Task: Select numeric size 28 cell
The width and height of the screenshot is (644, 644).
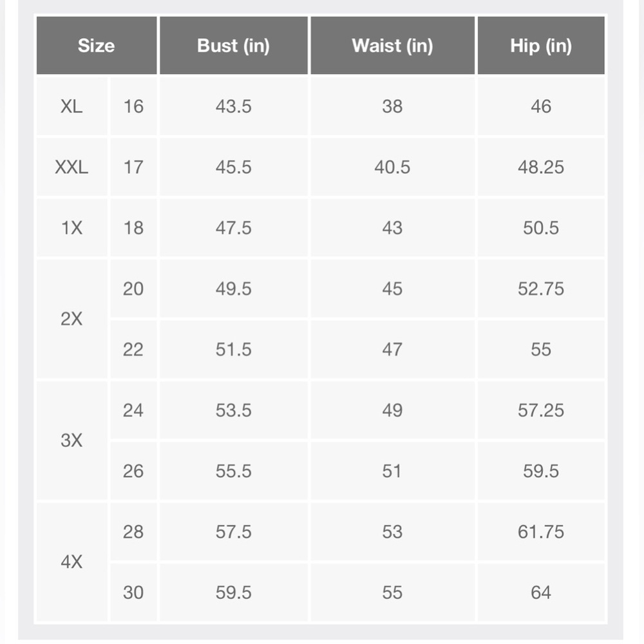Action: click(x=133, y=532)
